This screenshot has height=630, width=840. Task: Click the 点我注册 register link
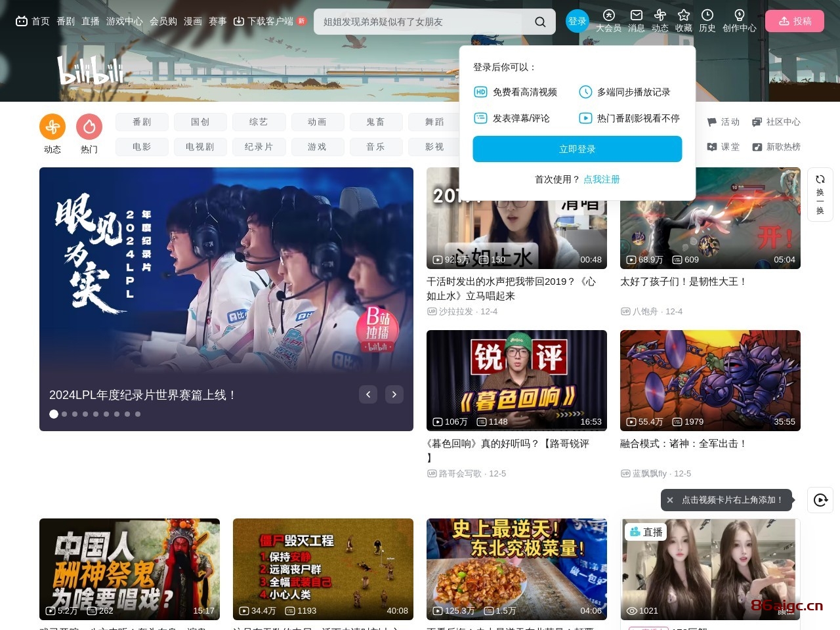[x=602, y=179]
